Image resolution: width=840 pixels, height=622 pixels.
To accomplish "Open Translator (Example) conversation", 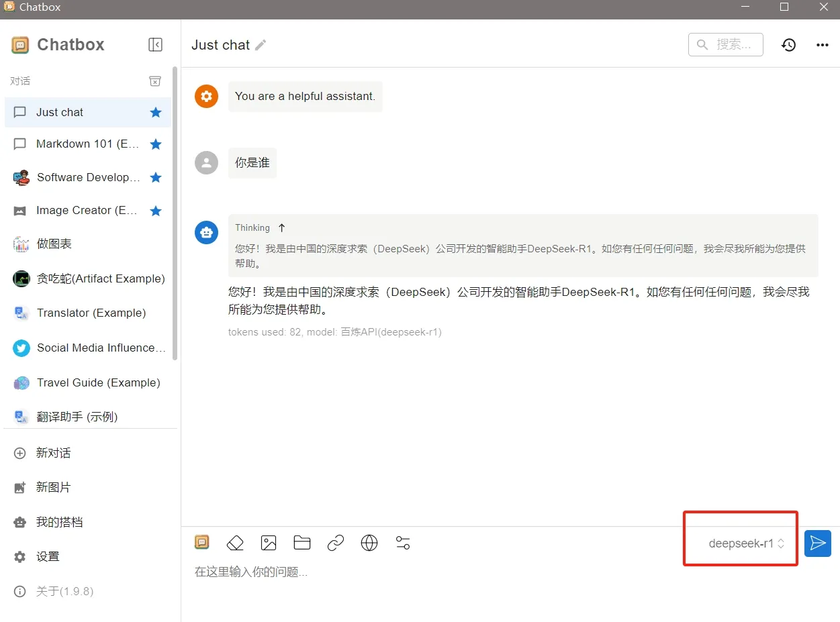I will [87, 313].
